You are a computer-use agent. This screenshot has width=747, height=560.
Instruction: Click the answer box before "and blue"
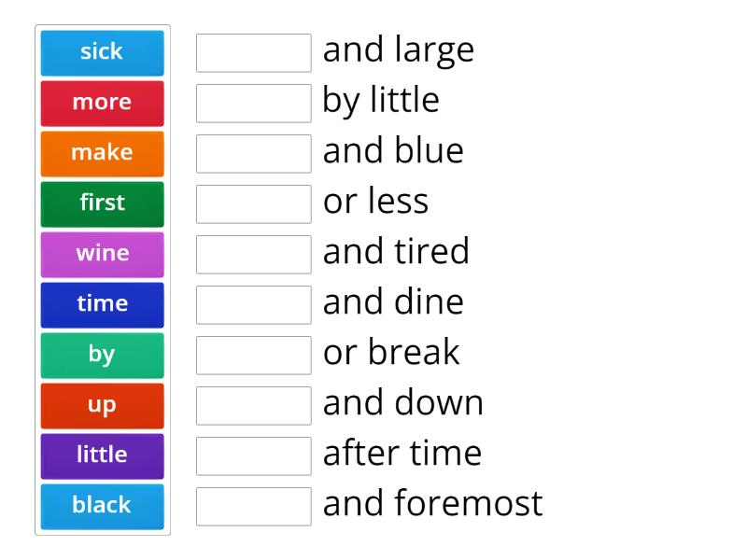[x=253, y=153]
